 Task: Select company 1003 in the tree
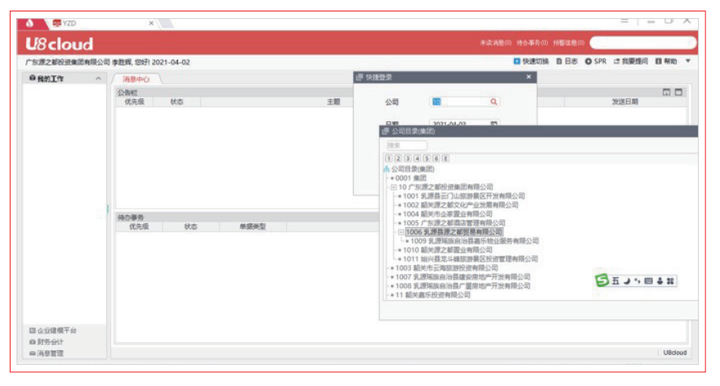[446, 268]
